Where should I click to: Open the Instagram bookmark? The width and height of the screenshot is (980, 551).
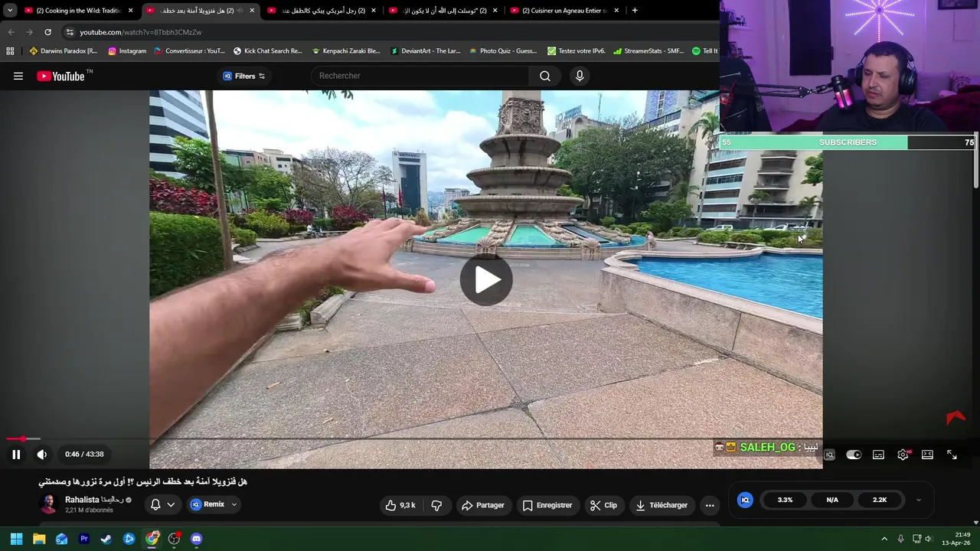(x=127, y=51)
